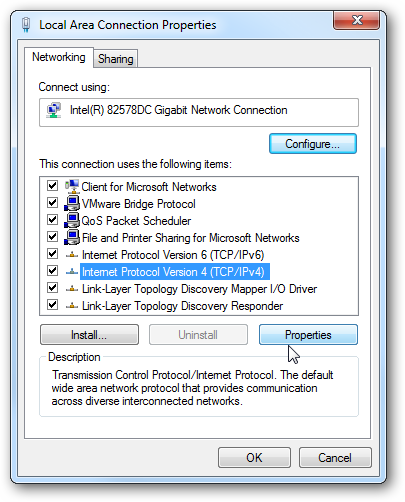Confirm the dialog with OK
Image resolution: width=405 pixels, height=502 pixels.
click(x=254, y=458)
